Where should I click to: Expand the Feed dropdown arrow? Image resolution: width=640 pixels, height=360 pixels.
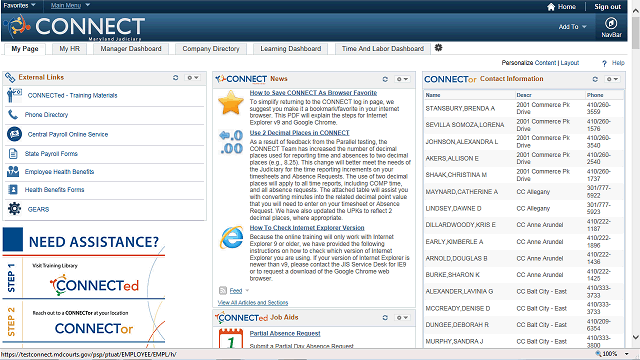click(x=247, y=291)
